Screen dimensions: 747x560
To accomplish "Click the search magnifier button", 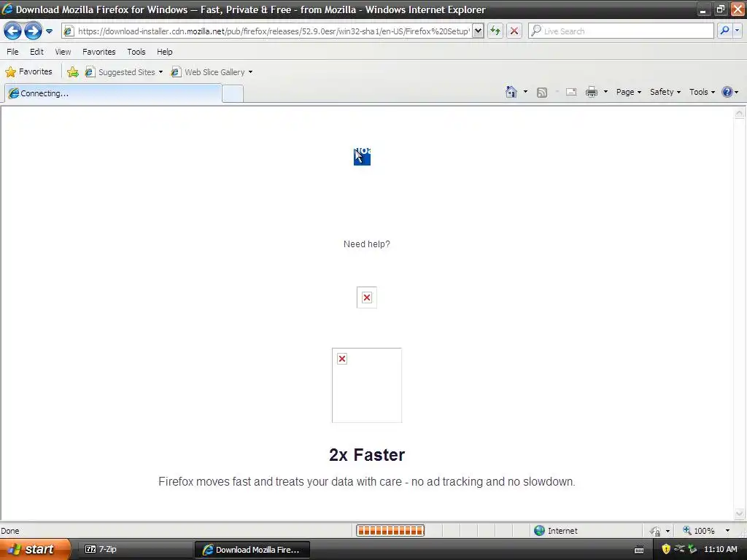I will (724, 31).
